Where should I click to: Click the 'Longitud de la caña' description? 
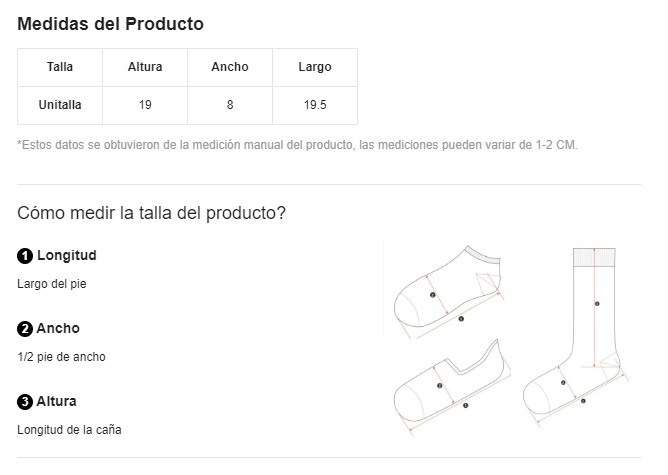coord(70,430)
